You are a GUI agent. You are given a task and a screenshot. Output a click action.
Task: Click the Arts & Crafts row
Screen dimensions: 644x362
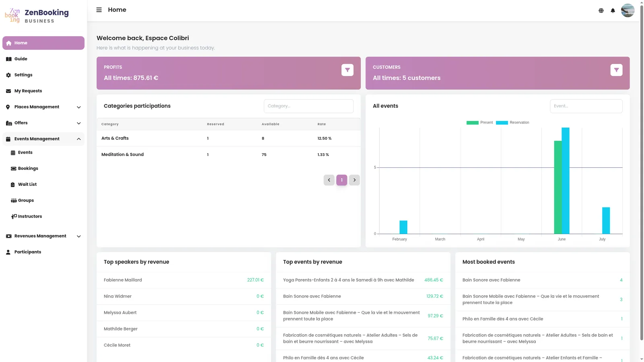coord(229,138)
